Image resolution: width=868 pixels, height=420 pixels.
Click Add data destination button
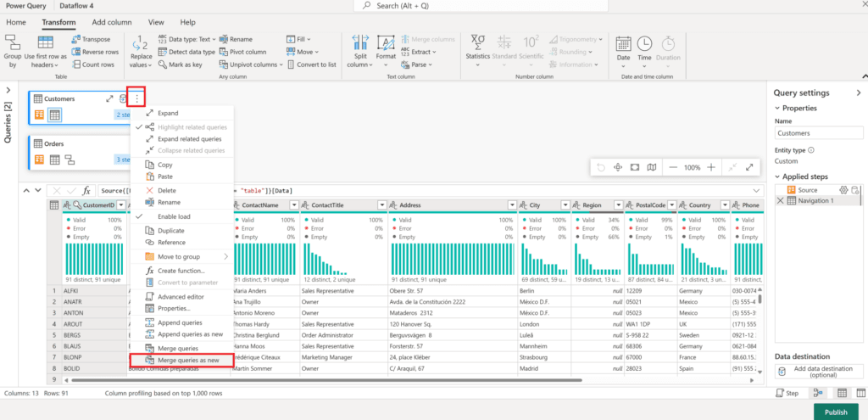[820, 372]
